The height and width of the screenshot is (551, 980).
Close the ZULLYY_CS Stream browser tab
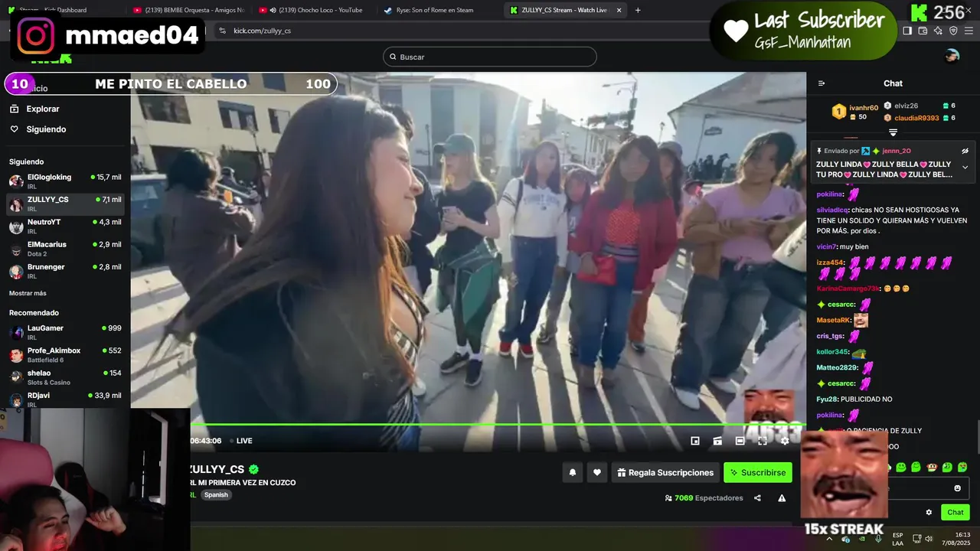(619, 10)
